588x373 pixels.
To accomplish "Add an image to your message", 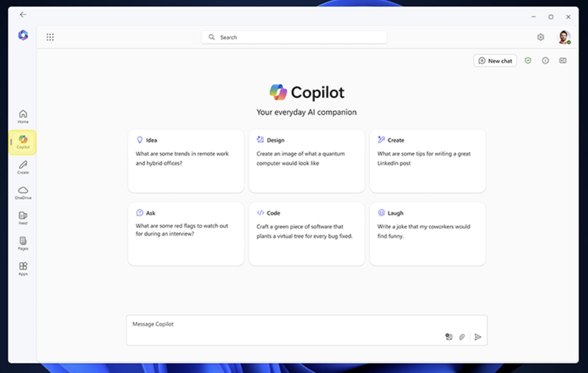I will (449, 337).
